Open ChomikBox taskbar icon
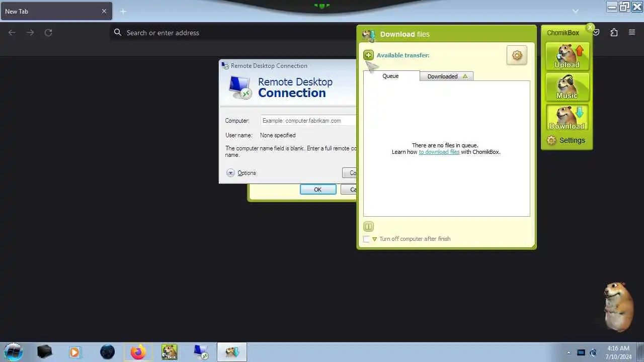 pos(169,352)
